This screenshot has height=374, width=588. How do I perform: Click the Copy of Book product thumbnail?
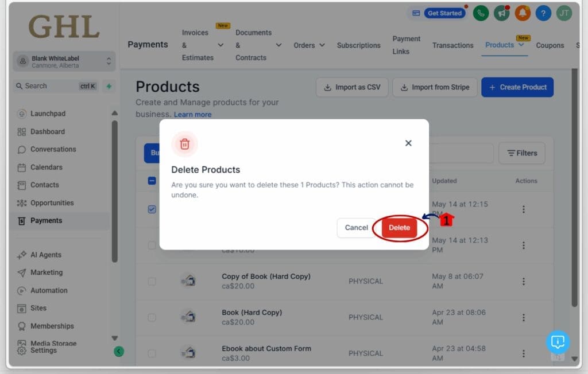[188, 280]
